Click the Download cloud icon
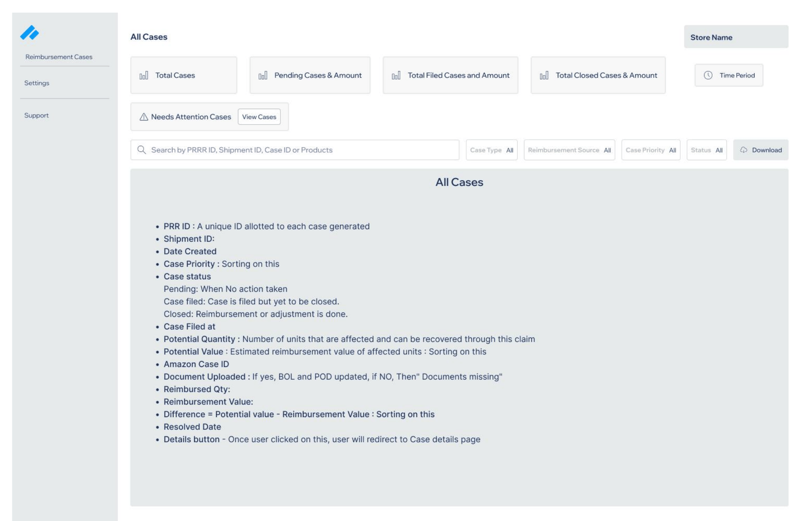 pos(743,150)
